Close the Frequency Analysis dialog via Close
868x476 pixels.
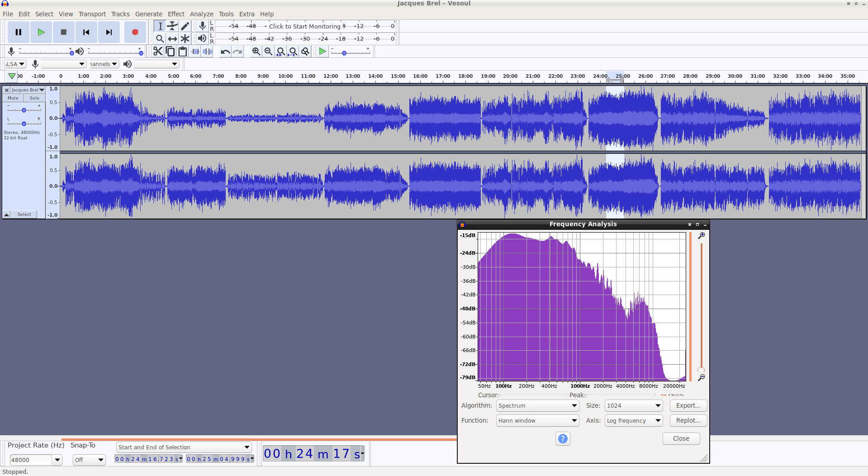(x=681, y=438)
